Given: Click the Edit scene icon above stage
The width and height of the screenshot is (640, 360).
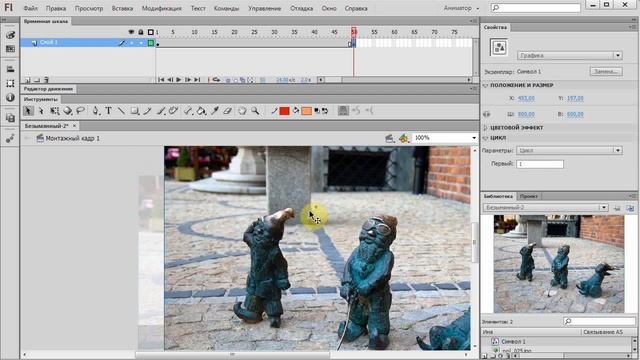Looking at the screenshot, I should click(390, 138).
